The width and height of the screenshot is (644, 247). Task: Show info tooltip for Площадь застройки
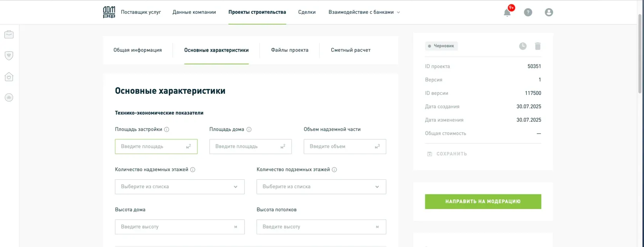[x=167, y=129]
